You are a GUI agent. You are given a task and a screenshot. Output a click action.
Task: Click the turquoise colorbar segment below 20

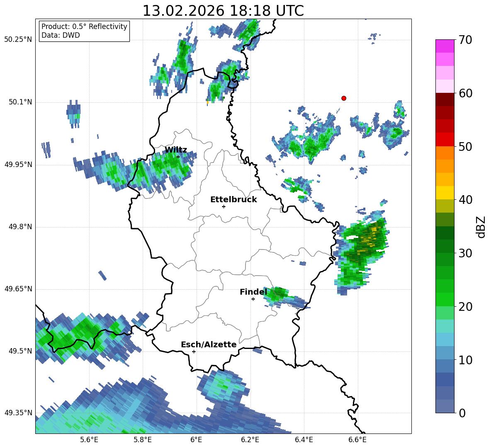[x=445, y=326]
